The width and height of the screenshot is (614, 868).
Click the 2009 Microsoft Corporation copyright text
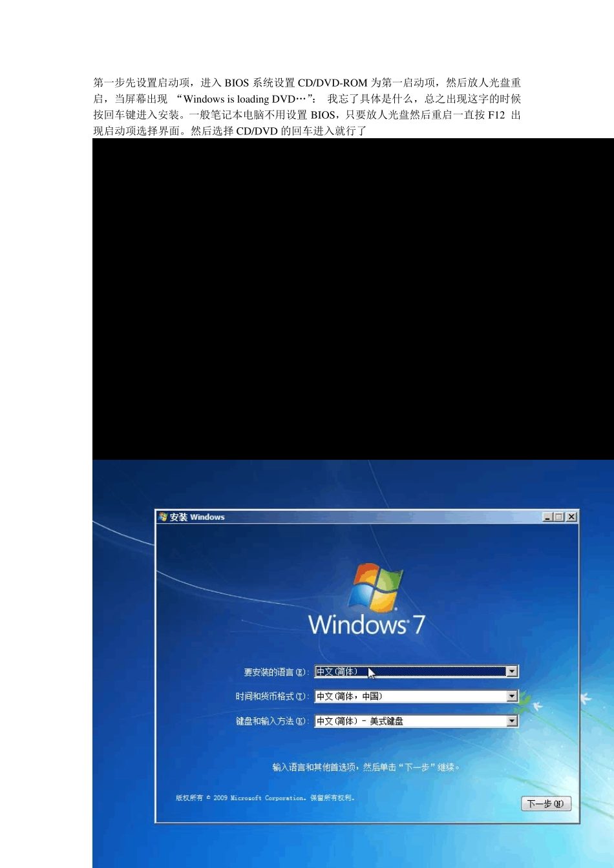pyautogui.click(x=265, y=798)
